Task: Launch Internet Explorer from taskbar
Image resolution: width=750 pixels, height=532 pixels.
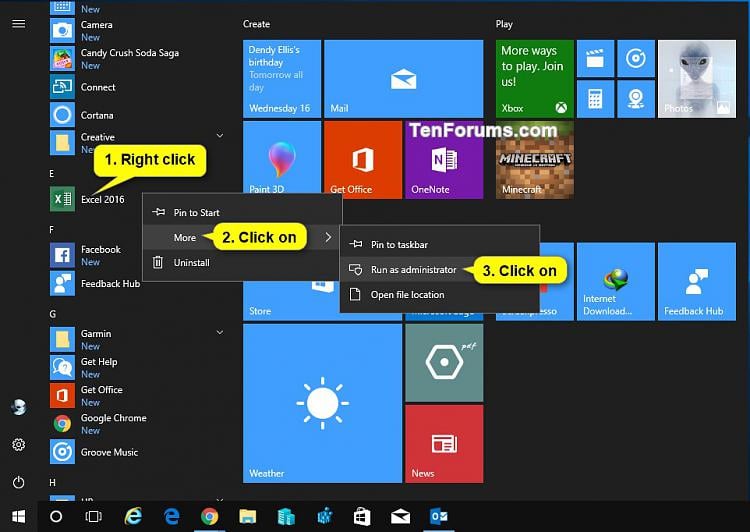Action: [133, 516]
